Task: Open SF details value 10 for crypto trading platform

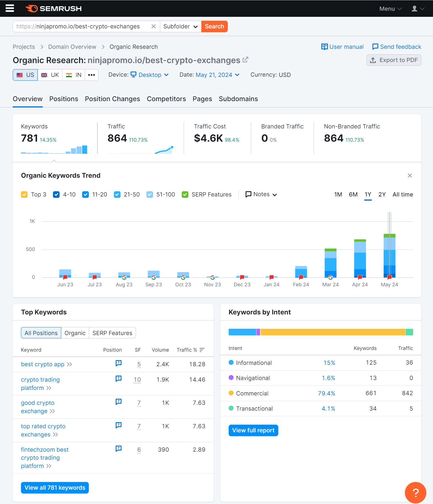Action: click(x=137, y=380)
